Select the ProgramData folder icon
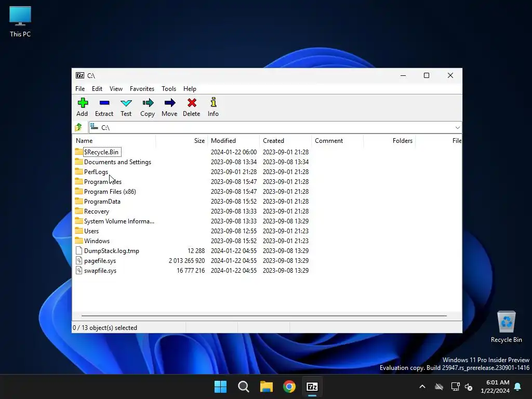532x399 pixels. coord(79,201)
